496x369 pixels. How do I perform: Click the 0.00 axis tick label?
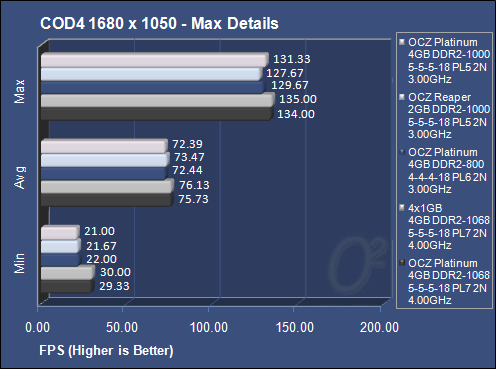coord(38,327)
